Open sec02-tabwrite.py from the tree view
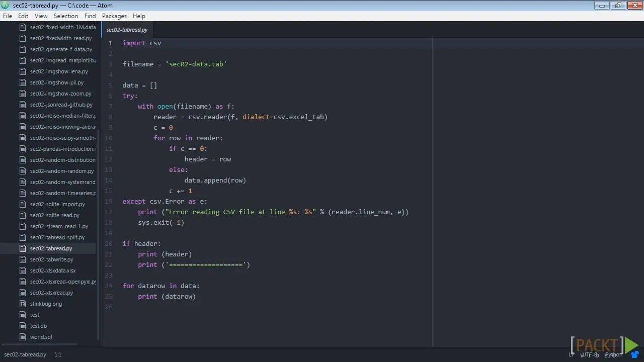Viewport: 644px width, 362px height. pyautogui.click(x=52, y=259)
